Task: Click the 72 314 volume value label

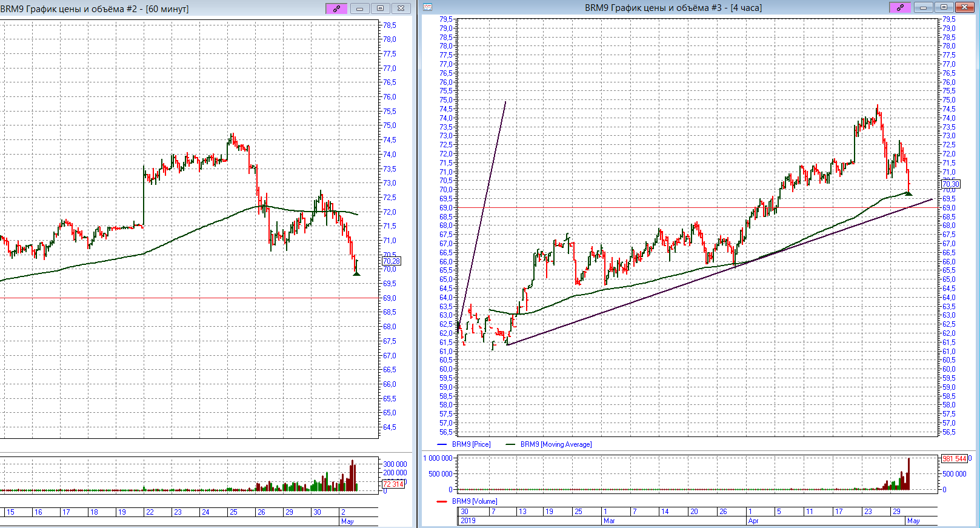Action: point(393,484)
